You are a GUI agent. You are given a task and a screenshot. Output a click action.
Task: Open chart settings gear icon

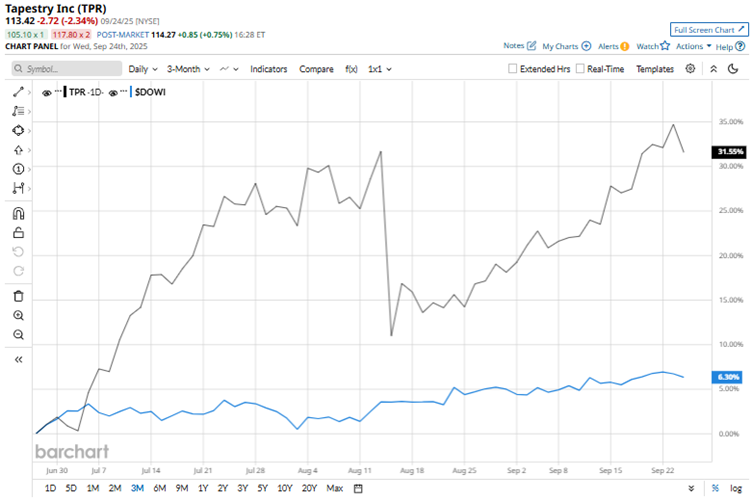click(690, 69)
